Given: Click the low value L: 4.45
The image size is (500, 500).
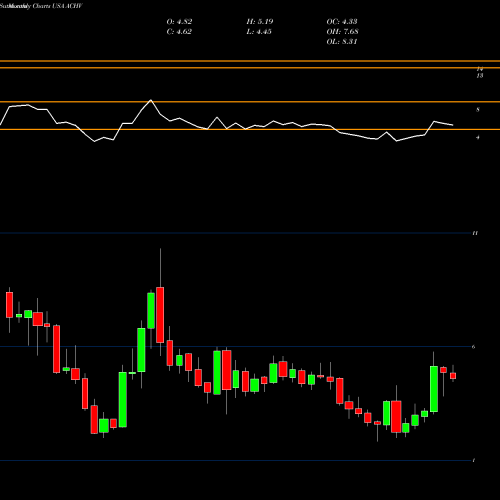Looking at the screenshot, I should pos(259,32).
